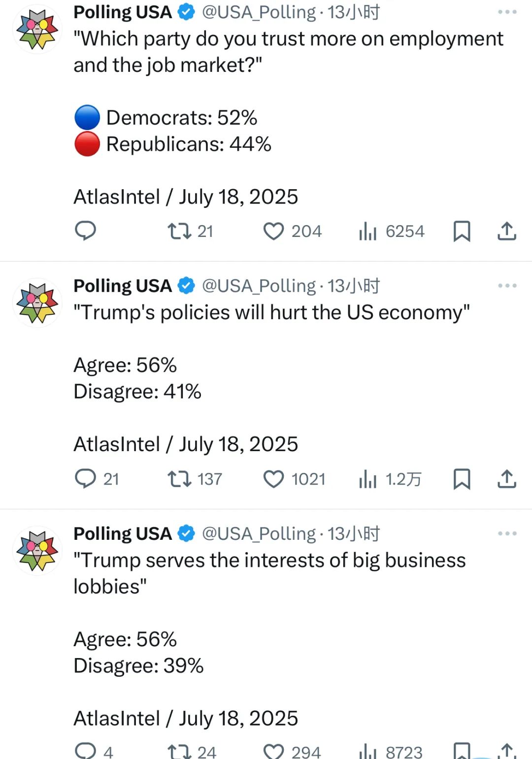
Task: Share the 'hurt the US economy' tweet
Action: tap(506, 478)
